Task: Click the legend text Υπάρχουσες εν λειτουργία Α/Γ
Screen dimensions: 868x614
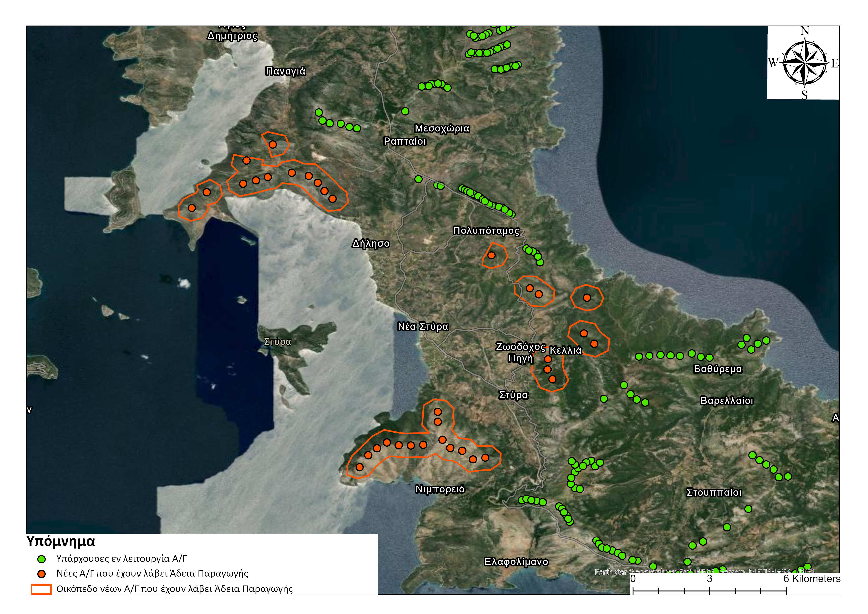Action: click(x=121, y=558)
